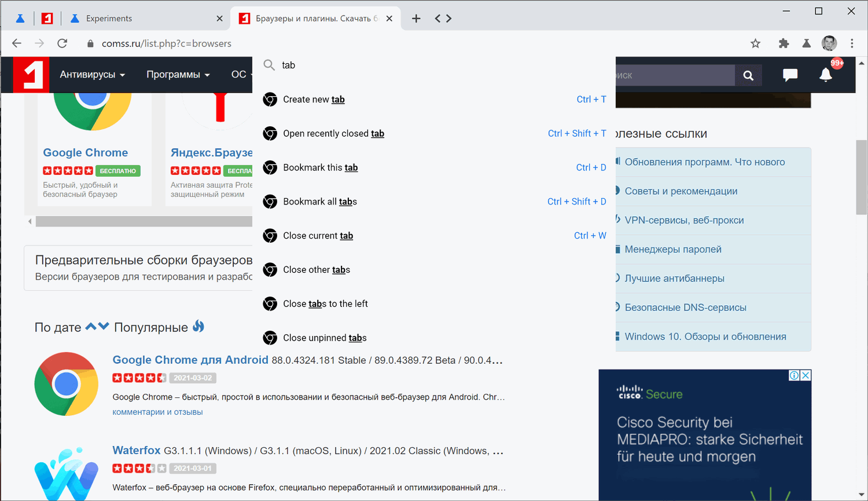Bookmark this page with the star icon
Screen dimensions: 868x501
(756, 43)
